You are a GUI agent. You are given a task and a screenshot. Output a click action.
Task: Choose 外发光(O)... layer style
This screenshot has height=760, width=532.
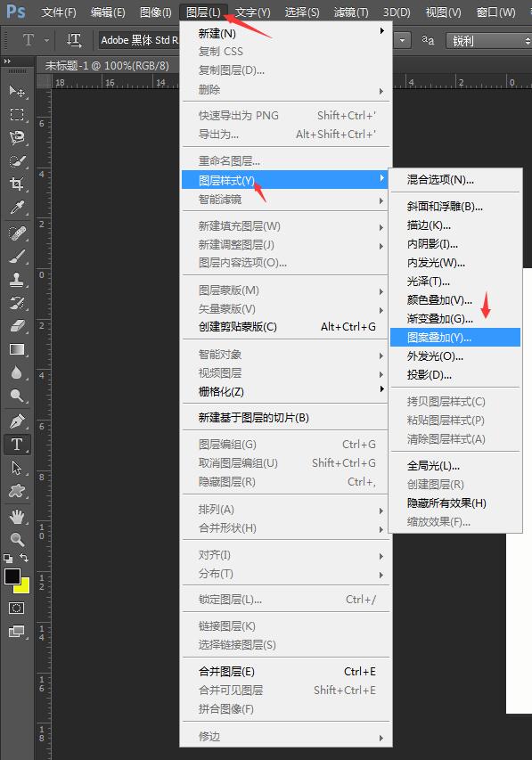tap(454, 356)
